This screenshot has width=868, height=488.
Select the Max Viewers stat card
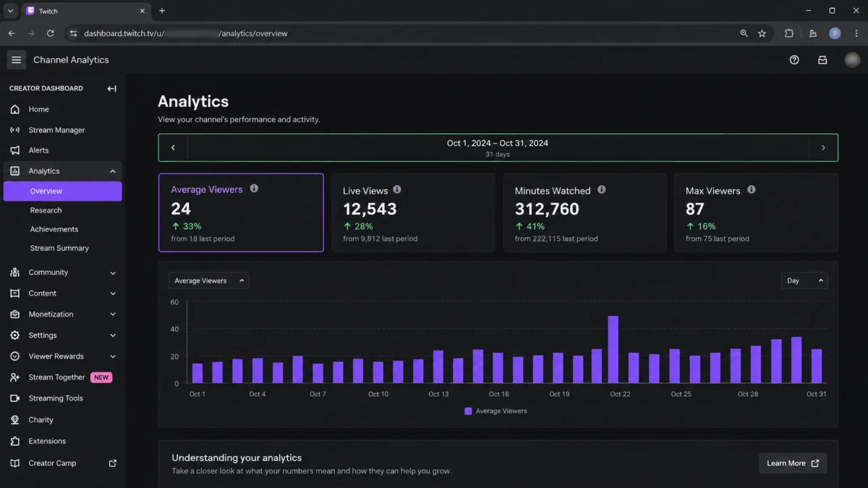click(x=756, y=213)
